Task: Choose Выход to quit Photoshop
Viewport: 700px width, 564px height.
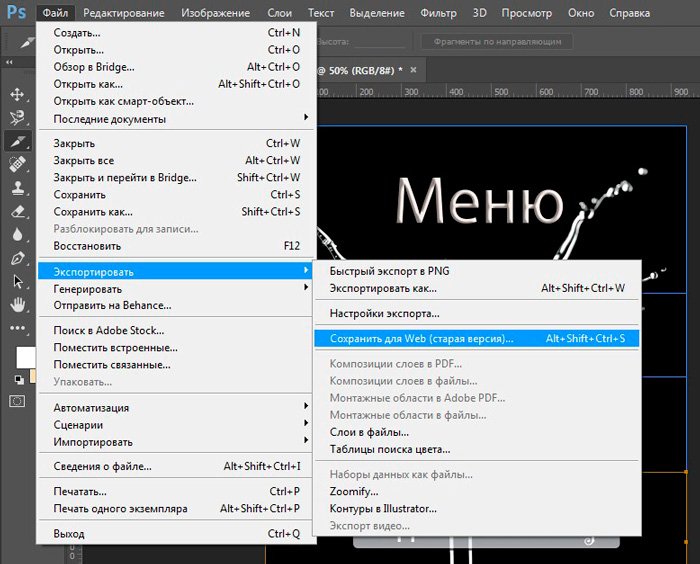Action: pyautogui.click(x=177, y=534)
